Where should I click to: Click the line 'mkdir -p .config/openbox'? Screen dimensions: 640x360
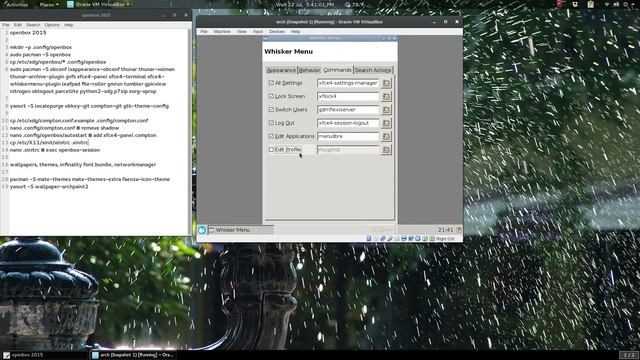(x=41, y=47)
